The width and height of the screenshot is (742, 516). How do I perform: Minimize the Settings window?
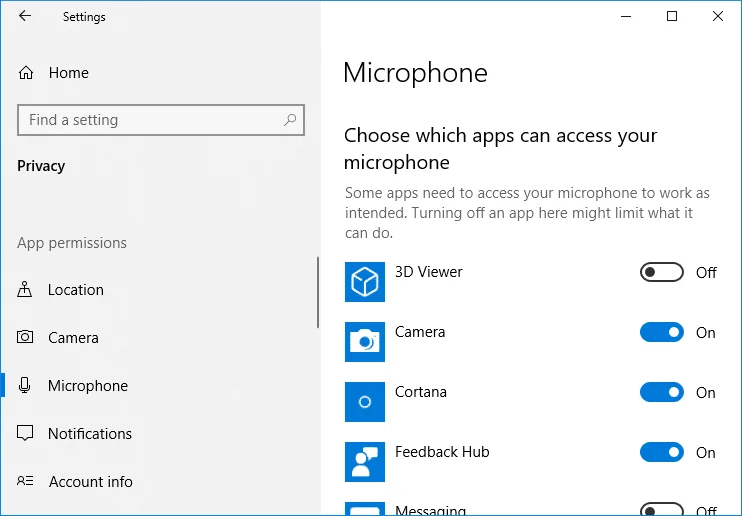click(x=626, y=16)
